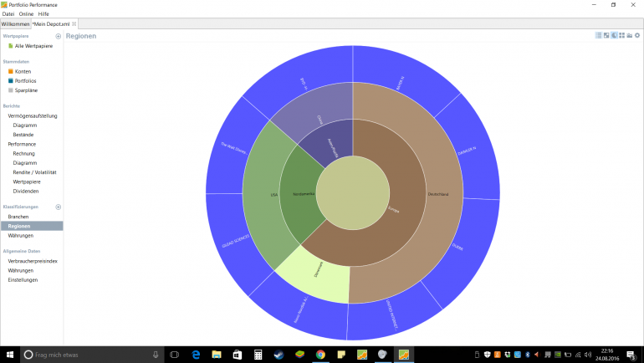Image resolution: width=644 pixels, height=363 pixels.
Task: Open the Performance report entry
Action: (22, 144)
